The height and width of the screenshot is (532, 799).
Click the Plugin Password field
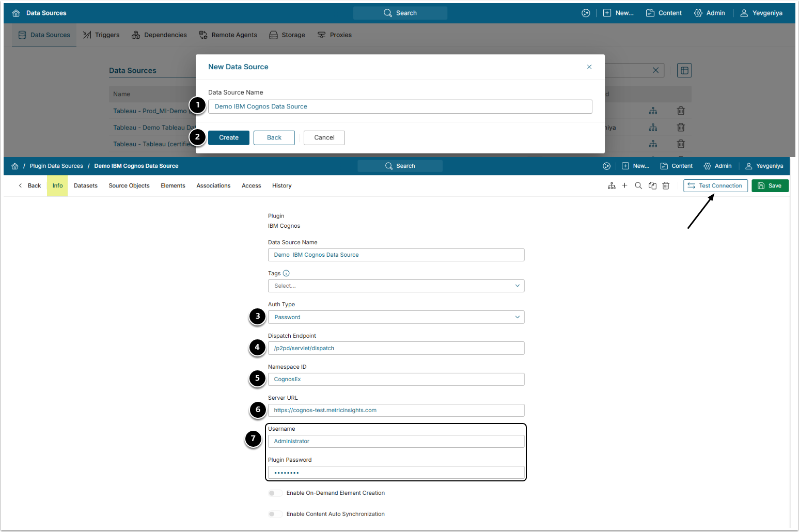(x=396, y=473)
